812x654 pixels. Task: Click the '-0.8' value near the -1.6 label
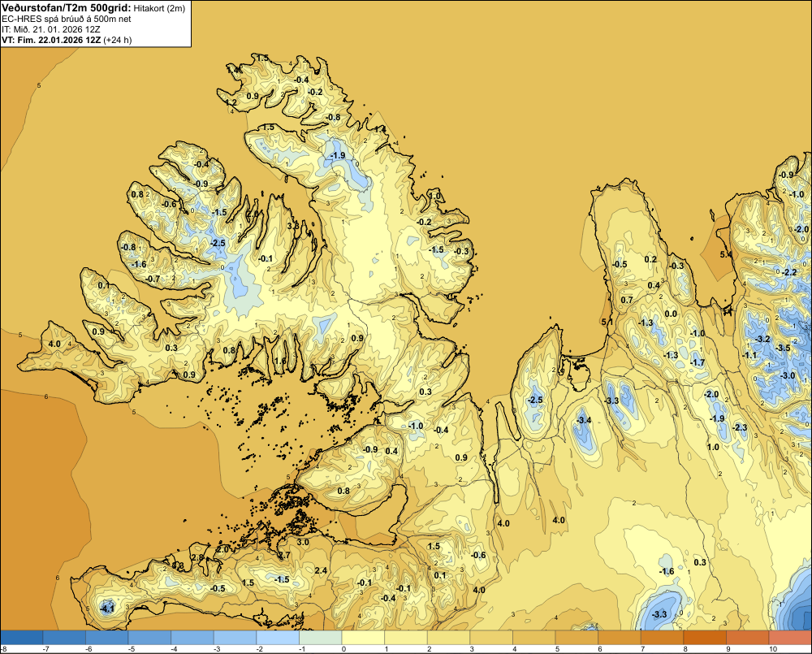tap(128, 247)
